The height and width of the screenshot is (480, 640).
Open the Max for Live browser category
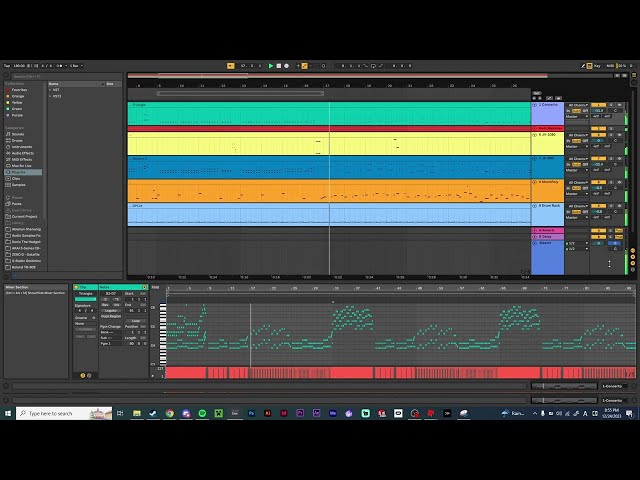pos(22,166)
